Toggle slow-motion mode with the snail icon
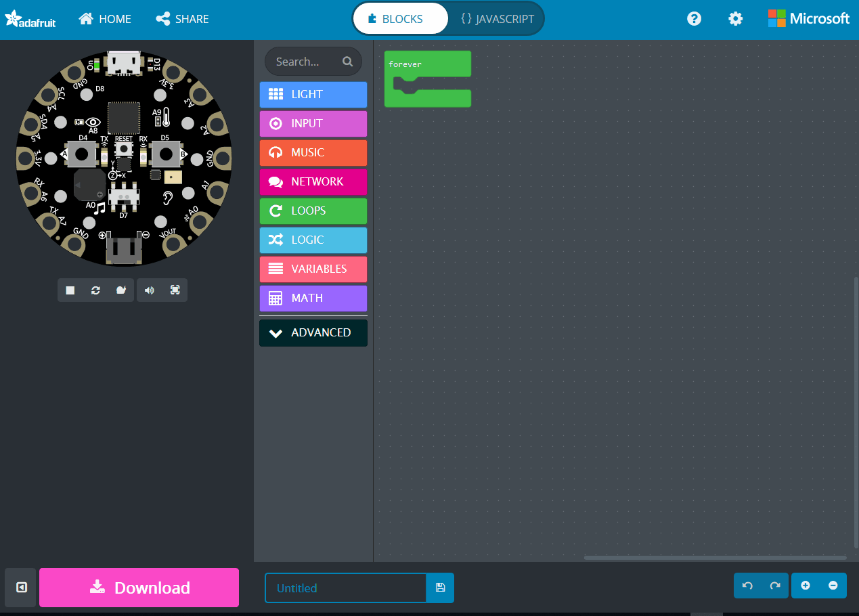This screenshot has width=859, height=616. pyautogui.click(x=121, y=290)
